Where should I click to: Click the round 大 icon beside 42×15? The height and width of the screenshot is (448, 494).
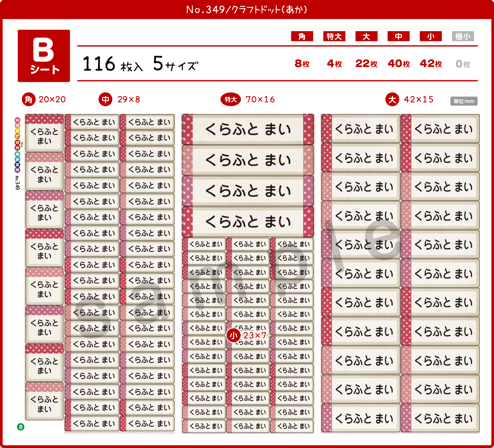pos(392,100)
